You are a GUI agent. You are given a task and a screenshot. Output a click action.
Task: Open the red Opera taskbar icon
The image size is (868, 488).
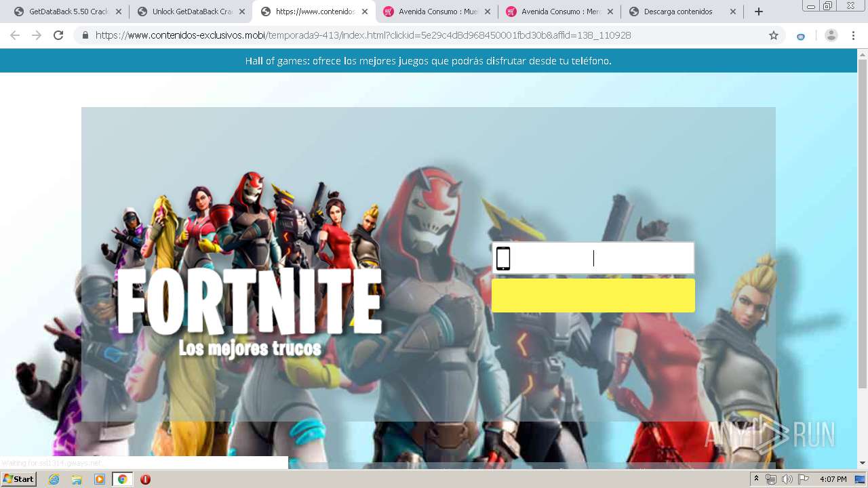click(x=145, y=479)
